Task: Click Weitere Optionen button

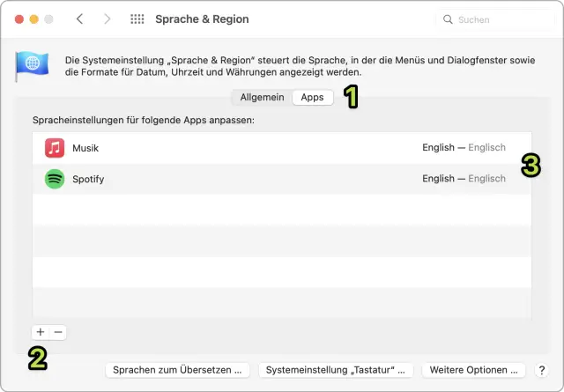Action: 474,370
